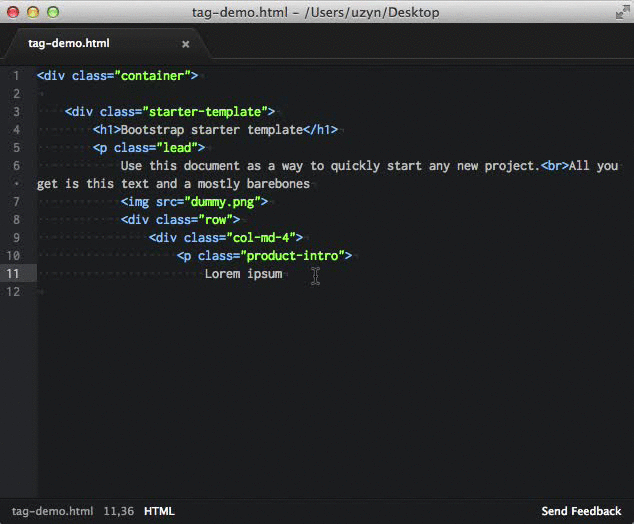This screenshot has height=524, width=634.
Task: Place cursor in 'Bootstrap starter template' heading text
Action: [212, 130]
